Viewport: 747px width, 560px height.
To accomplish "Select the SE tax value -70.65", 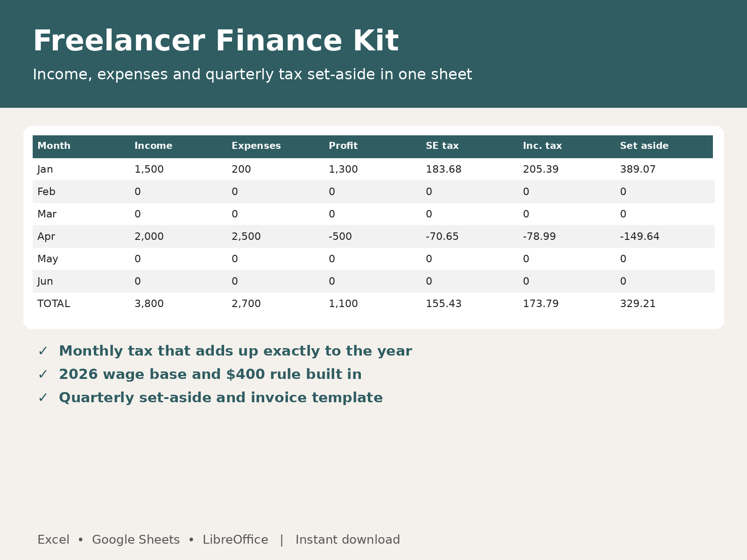I will click(x=442, y=237).
